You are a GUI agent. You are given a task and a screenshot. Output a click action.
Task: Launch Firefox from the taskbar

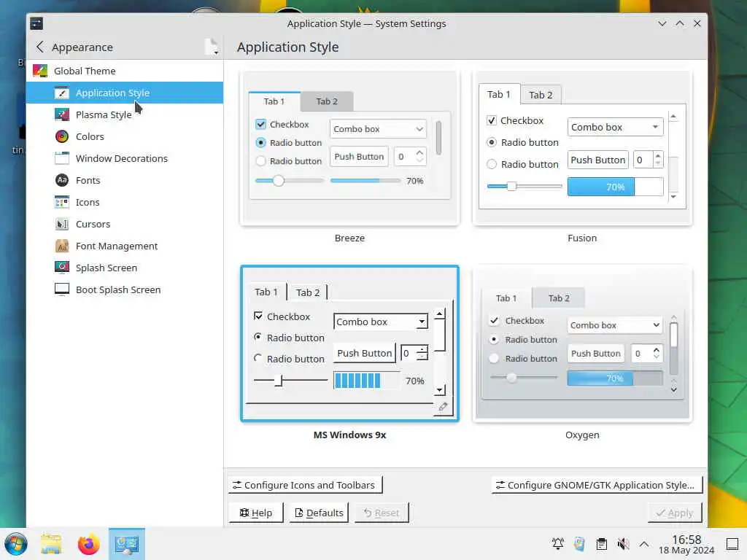[x=88, y=544]
